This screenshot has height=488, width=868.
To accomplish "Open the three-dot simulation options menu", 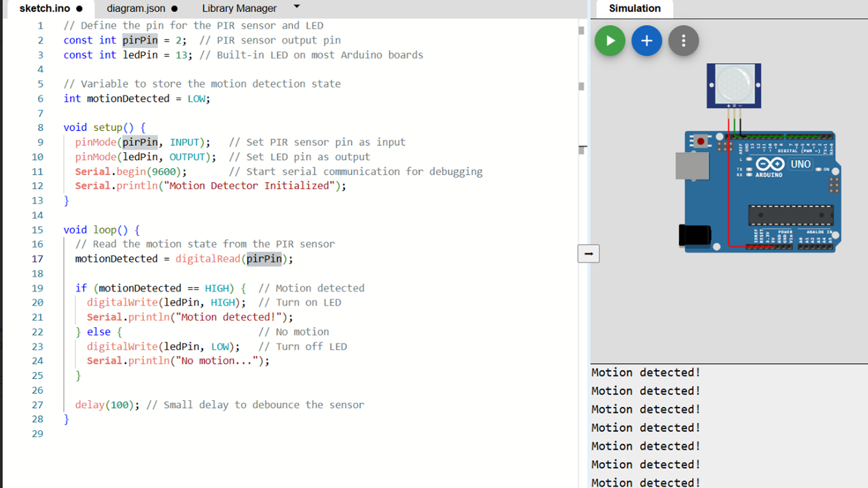I will (x=684, y=41).
